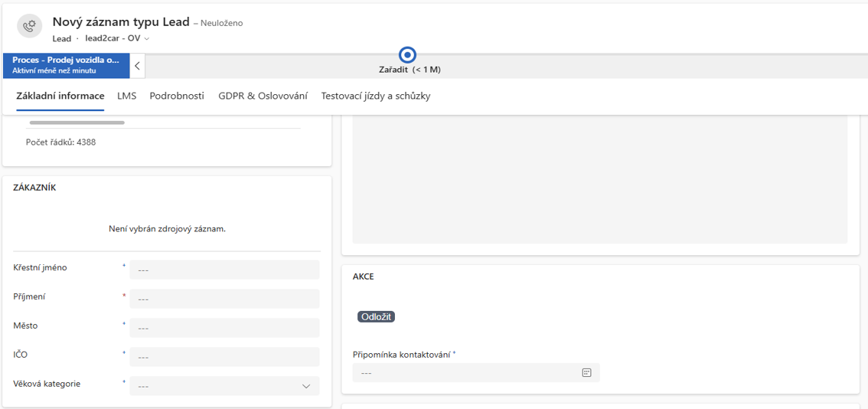
Task: Click the horizontal scrollbar above Počet řádků
Action: click(77, 123)
